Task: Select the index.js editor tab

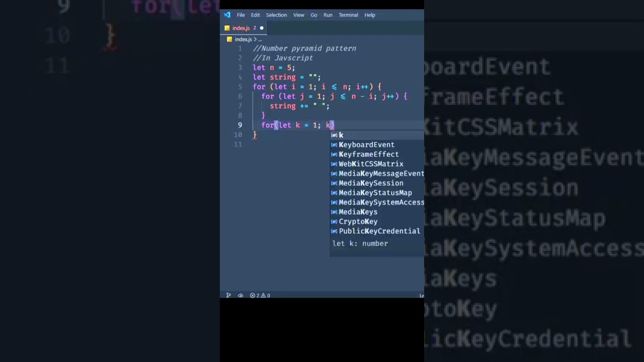Action: coord(245,28)
